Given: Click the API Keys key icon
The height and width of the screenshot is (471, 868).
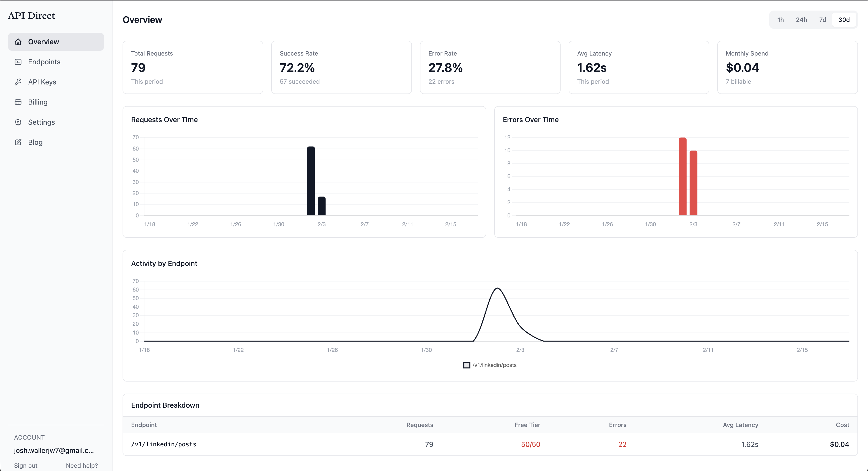Looking at the screenshot, I should point(18,82).
